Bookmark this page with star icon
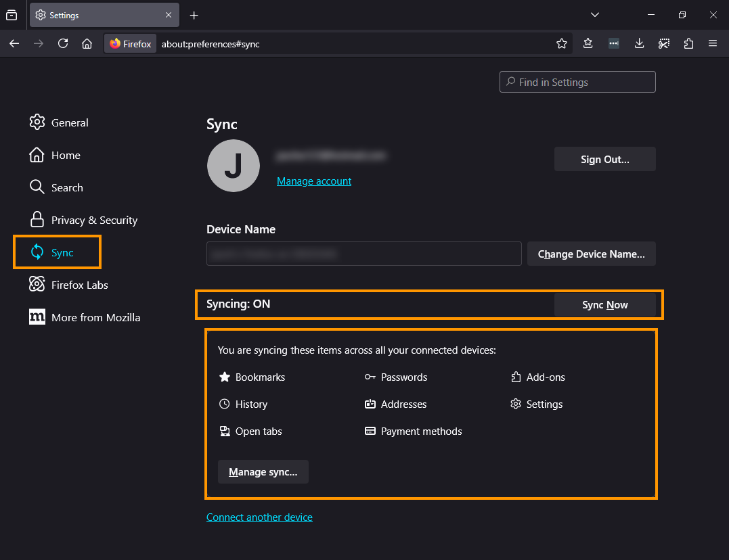Viewport: 729px width, 560px height. click(x=562, y=44)
